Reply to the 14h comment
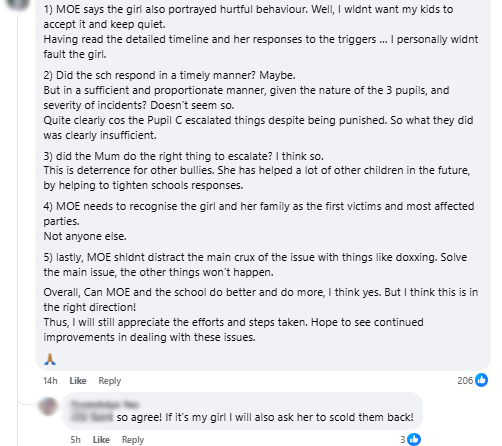Image resolution: width=502 pixels, height=446 pixels. (x=110, y=381)
